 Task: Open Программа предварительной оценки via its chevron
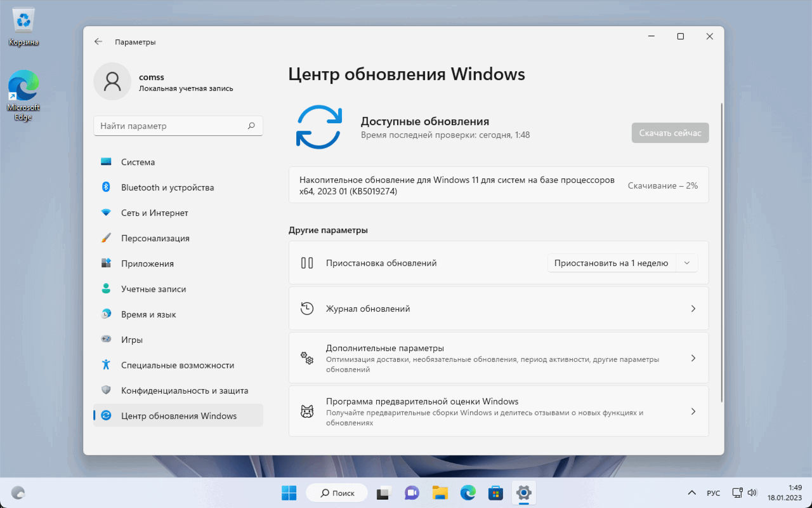click(x=693, y=411)
